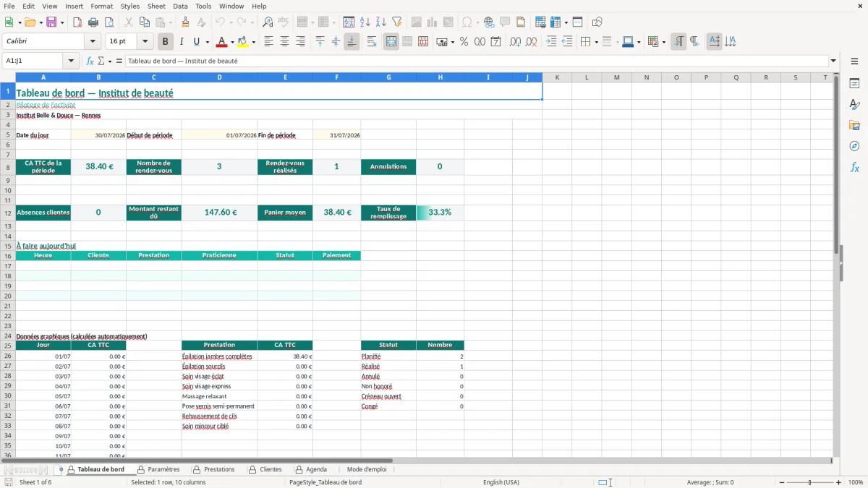
Task: Toggle Bold formatting
Action: [166, 42]
